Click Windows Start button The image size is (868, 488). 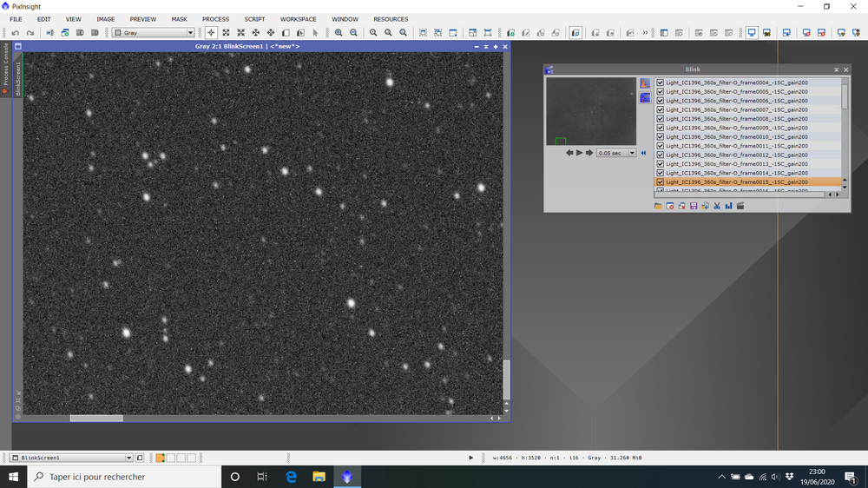(x=13, y=477)
